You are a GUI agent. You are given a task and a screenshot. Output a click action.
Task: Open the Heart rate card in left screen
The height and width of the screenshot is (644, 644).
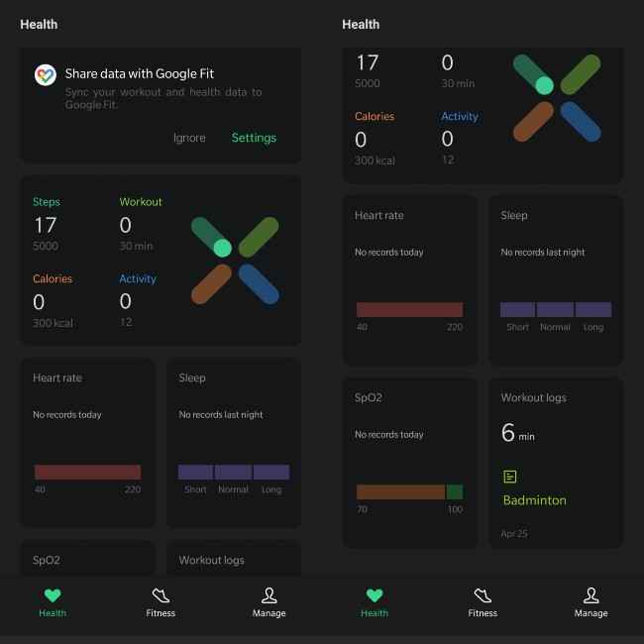(x=89, y=443)
